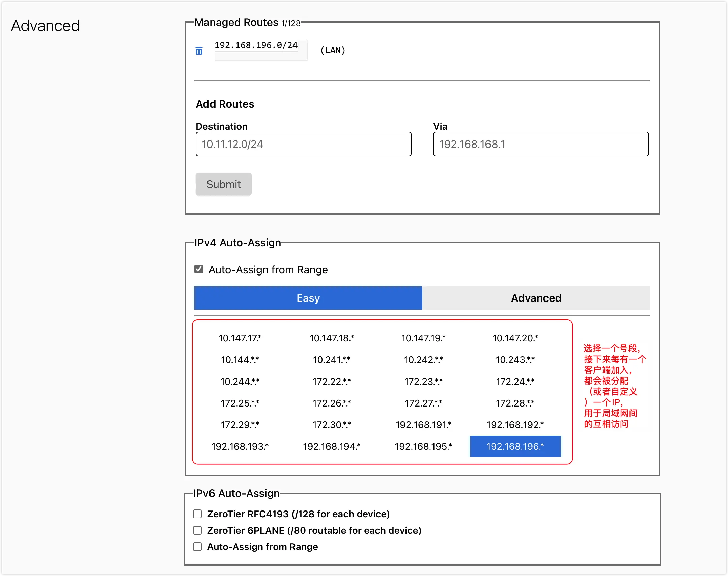The width and height of the screenshot is (728, 576).
Task: Select range 172.28.*.*
Action: click(515, 403)
